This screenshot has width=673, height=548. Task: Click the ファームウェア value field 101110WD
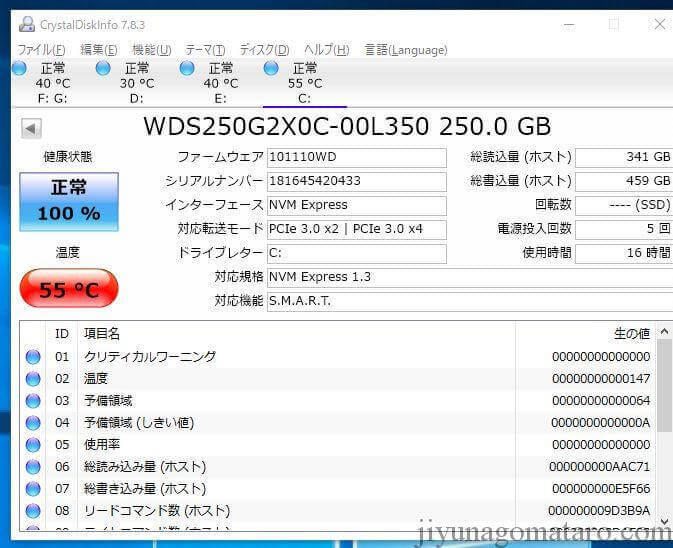click(x=356, y=158)
